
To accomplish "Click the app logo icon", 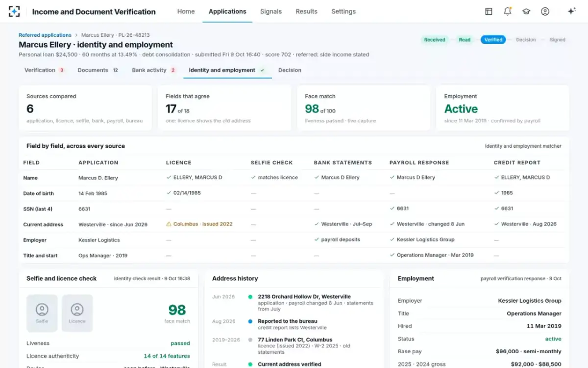I will pos(14,11).
